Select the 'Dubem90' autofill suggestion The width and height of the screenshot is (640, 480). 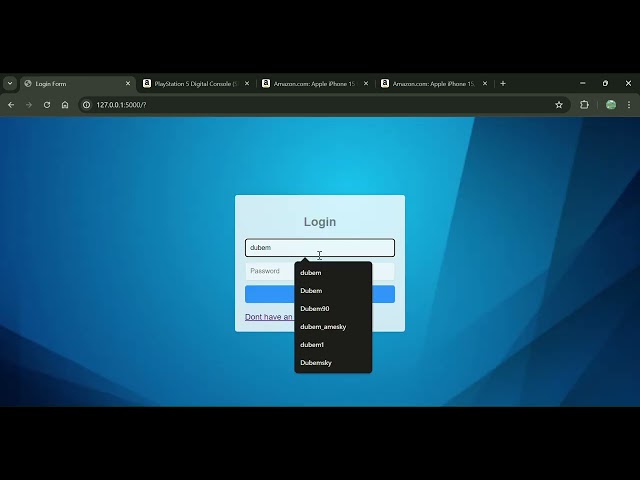point(333,309)
